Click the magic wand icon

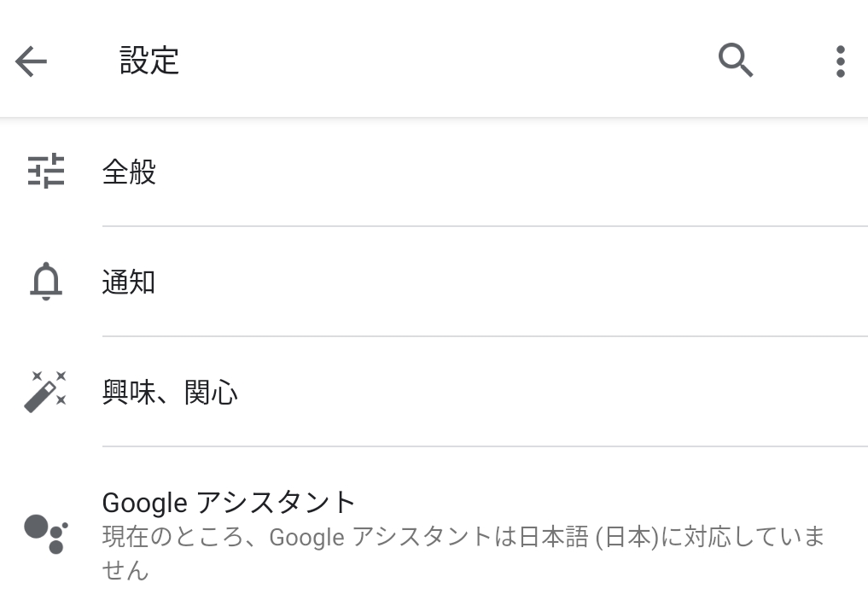coord(45,392)
